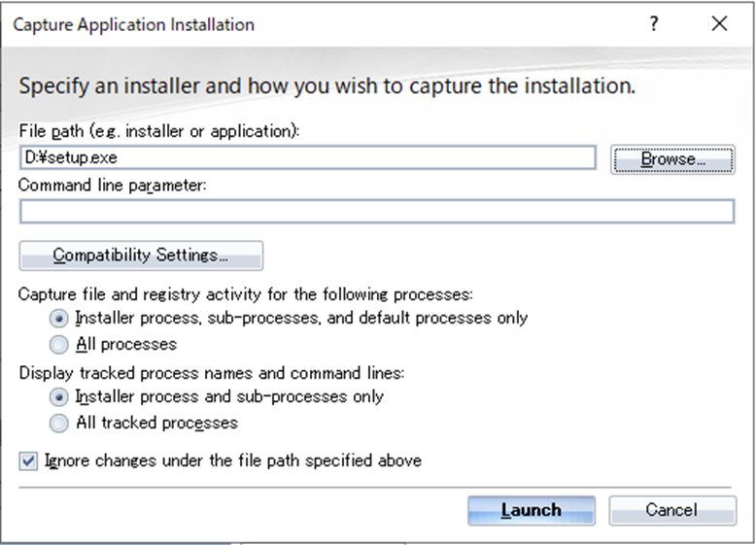Click the File path input field
This screenshot has height=545, width=756.
pyautogui.click(x=307, y=157)
